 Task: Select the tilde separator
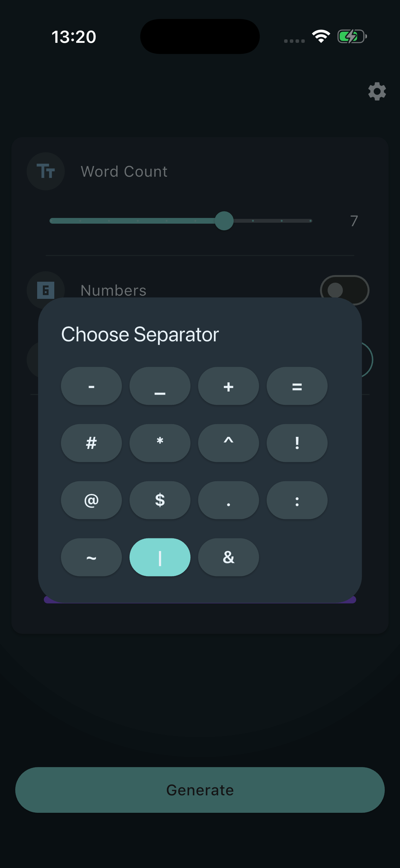click(91, 558)
